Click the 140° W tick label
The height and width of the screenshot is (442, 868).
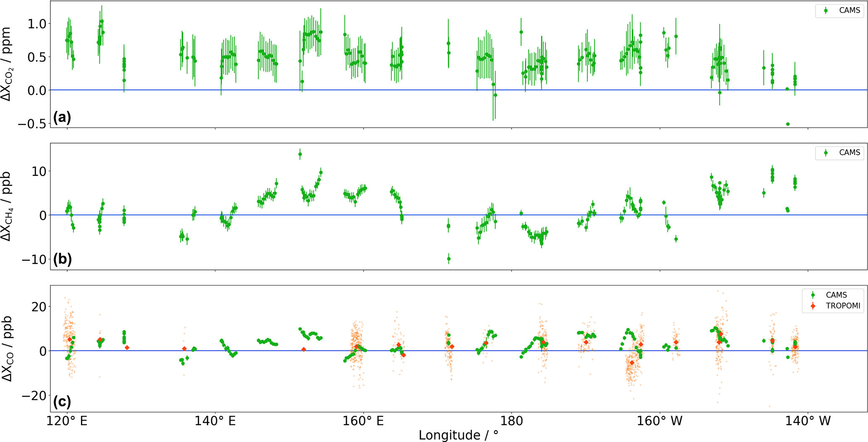[x=808, y=421]
